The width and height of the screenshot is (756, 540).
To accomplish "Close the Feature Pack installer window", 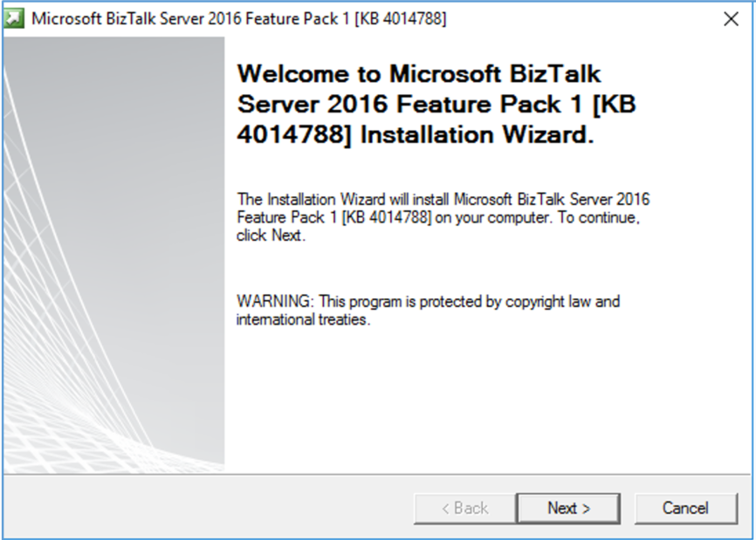I will 731,18.
